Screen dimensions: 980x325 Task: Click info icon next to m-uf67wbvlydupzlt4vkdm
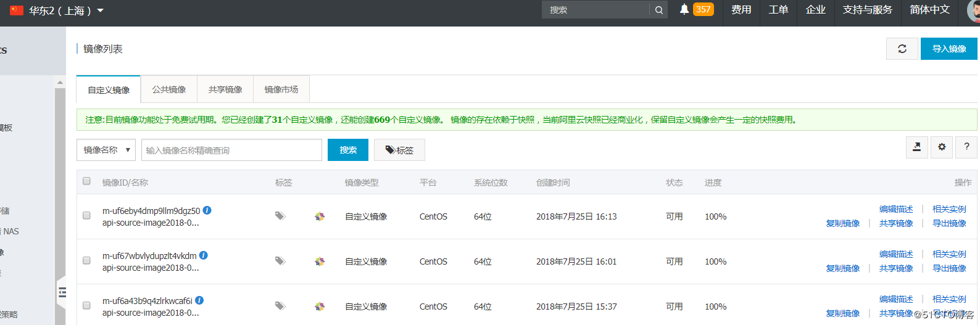coord(204,255)
